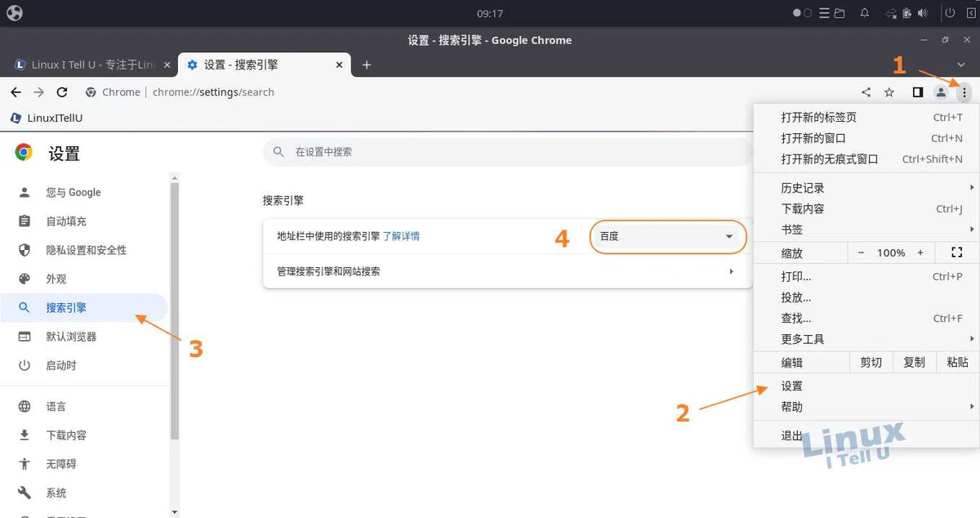This screenshot has height=518, width=980.
Task: Click the 语言 globe icon
Action: (x=24, y=407)
